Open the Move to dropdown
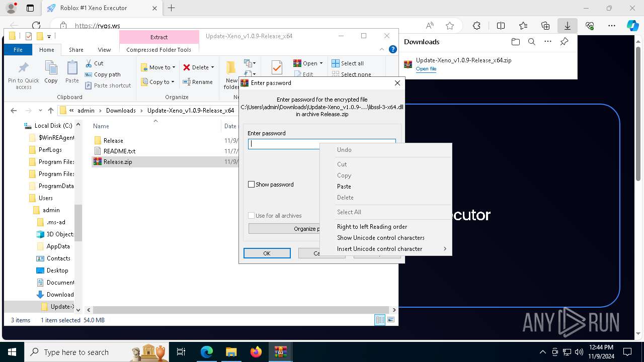This screenshot has width=644, height=362. pos(158,67)
